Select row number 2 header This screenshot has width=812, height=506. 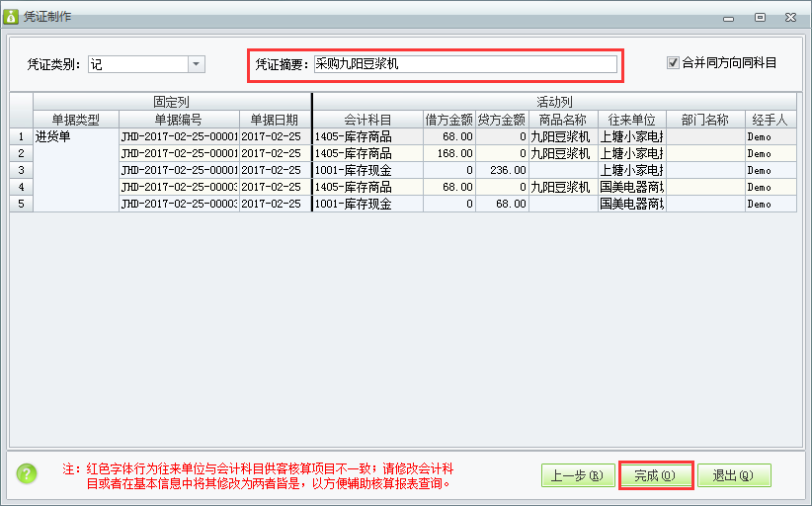[x=21, y=153]
